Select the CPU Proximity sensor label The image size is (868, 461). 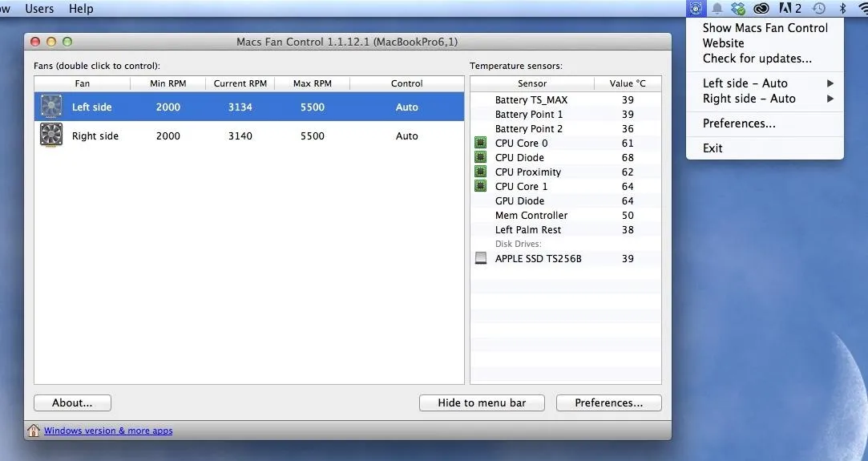[528, 172]
